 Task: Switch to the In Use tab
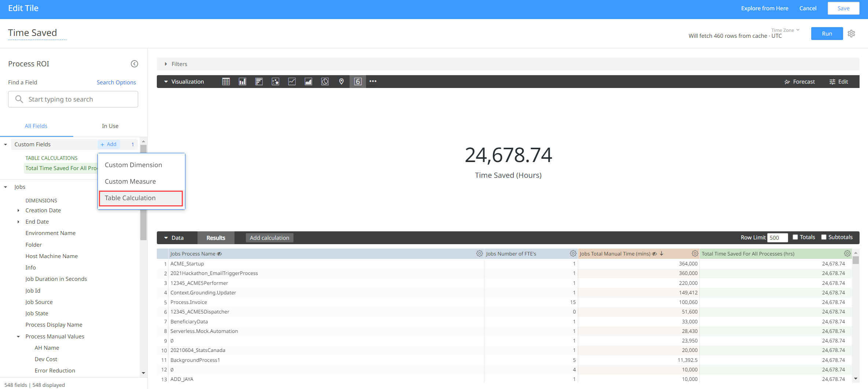tap(110, 126)
